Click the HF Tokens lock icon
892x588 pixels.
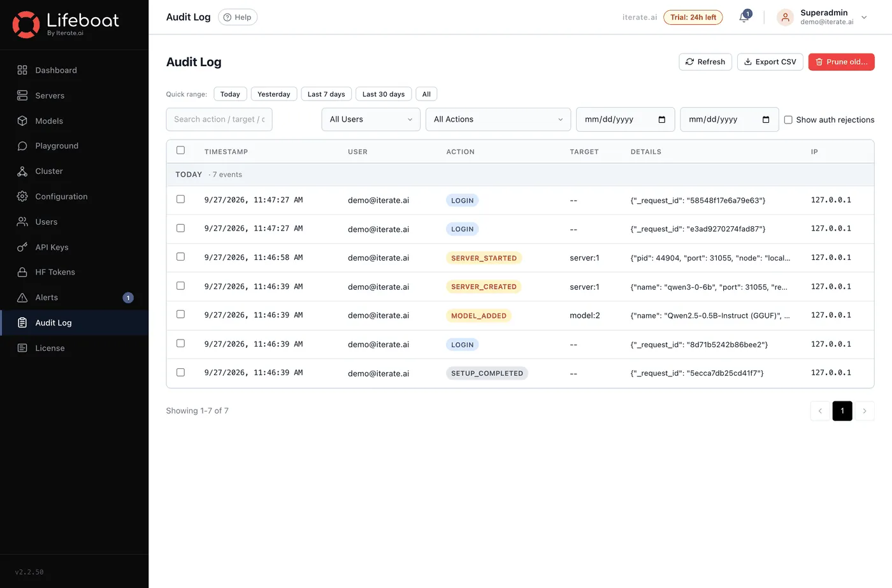(x=22, y=272)
